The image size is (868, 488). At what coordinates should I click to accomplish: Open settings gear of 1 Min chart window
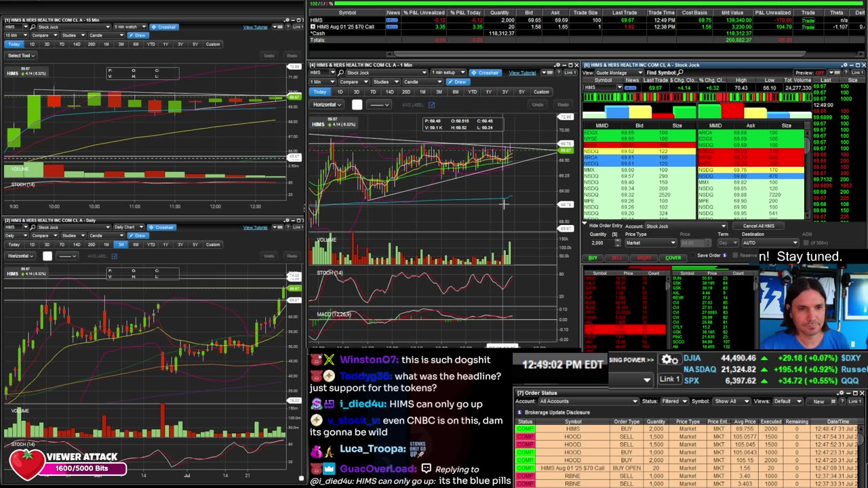(558, 65)
